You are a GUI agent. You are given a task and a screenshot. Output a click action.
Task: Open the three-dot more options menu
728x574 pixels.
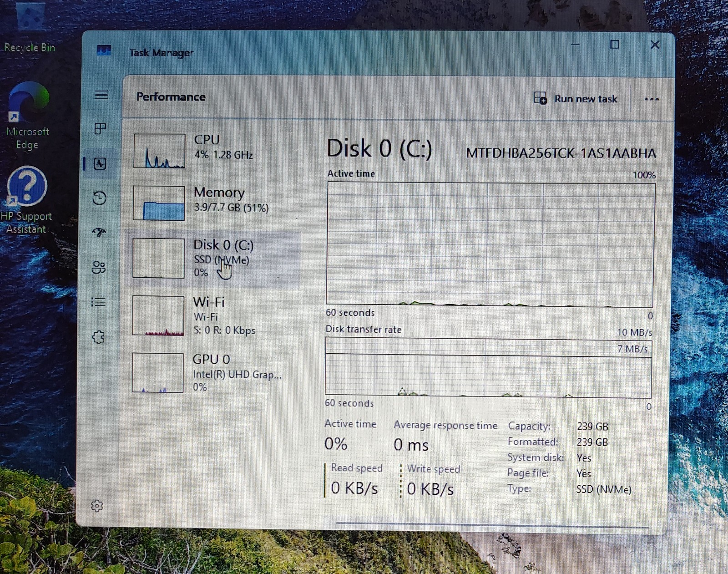point(652,99)
